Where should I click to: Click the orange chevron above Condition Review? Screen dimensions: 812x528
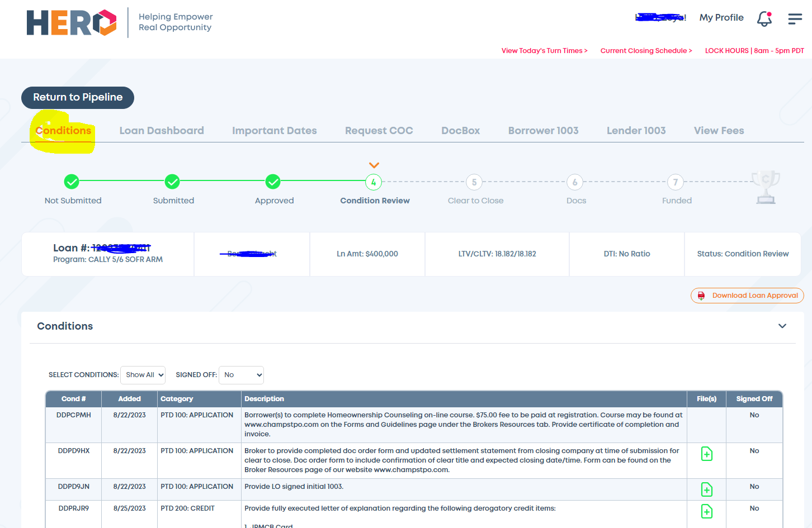tap(374, 165)
